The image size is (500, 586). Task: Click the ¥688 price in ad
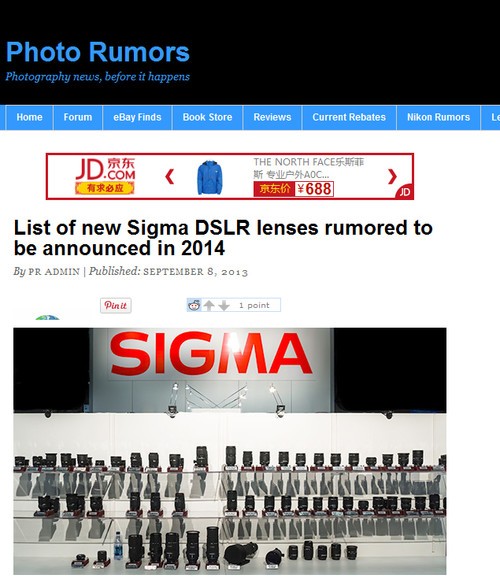(x=314, y=189)
